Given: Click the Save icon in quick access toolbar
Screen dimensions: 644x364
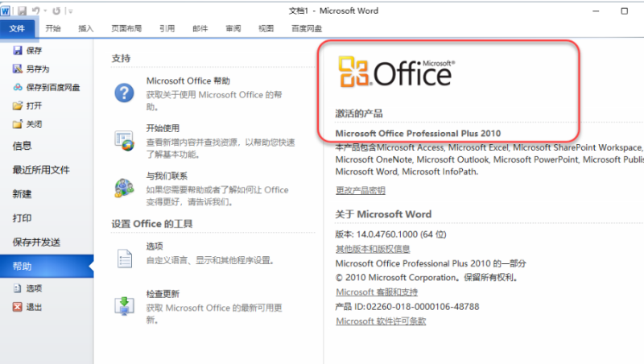Looking at the screenshot, I should click(22, 11).
